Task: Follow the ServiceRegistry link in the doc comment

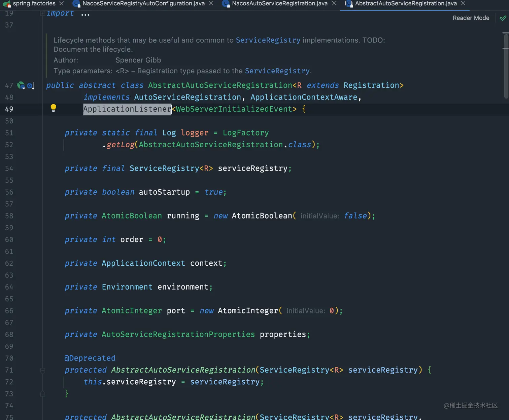Action: (x=268, y=40)
